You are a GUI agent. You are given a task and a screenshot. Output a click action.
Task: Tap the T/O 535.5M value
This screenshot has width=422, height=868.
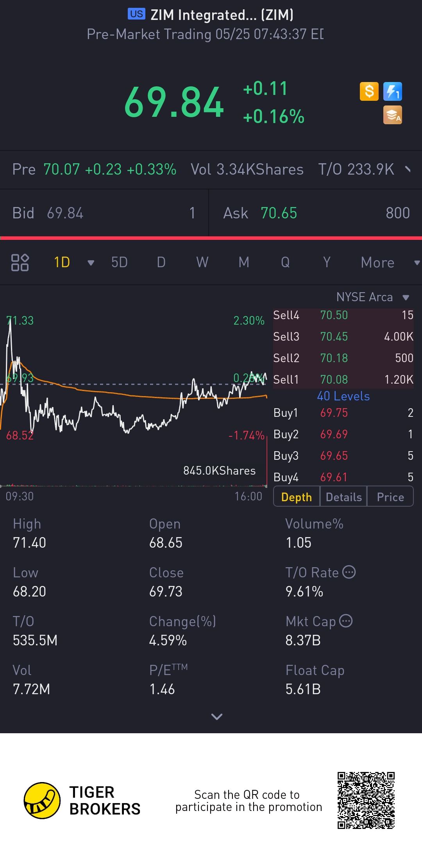(x=35, y=640)
